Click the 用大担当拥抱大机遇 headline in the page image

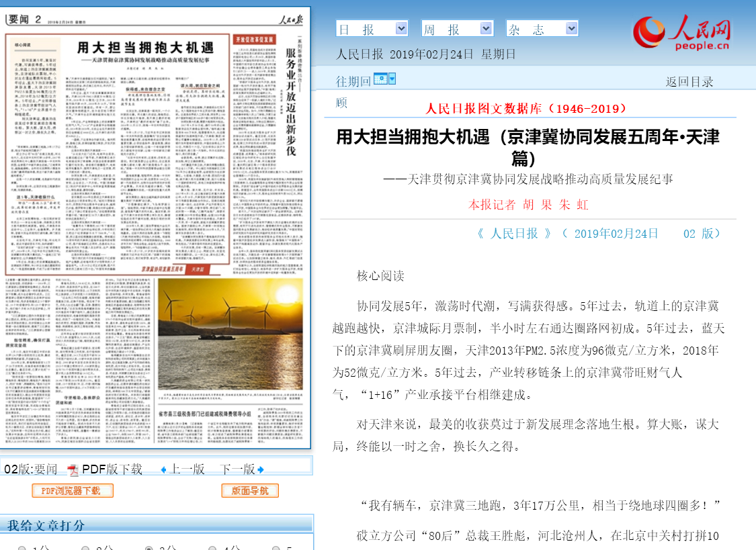point(146,48)
